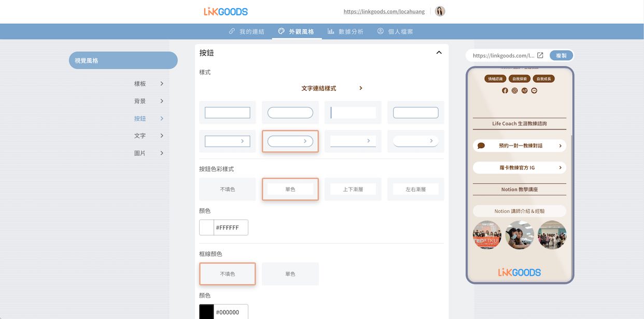Select underline with arrow button style
Viewport: 644px width, 319px height.
pos(353,141)
